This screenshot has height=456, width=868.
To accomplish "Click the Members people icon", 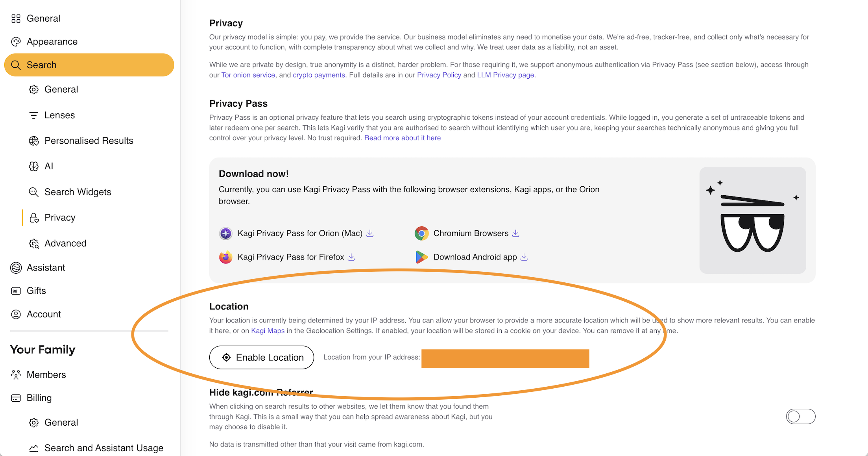I will [16, 375].
